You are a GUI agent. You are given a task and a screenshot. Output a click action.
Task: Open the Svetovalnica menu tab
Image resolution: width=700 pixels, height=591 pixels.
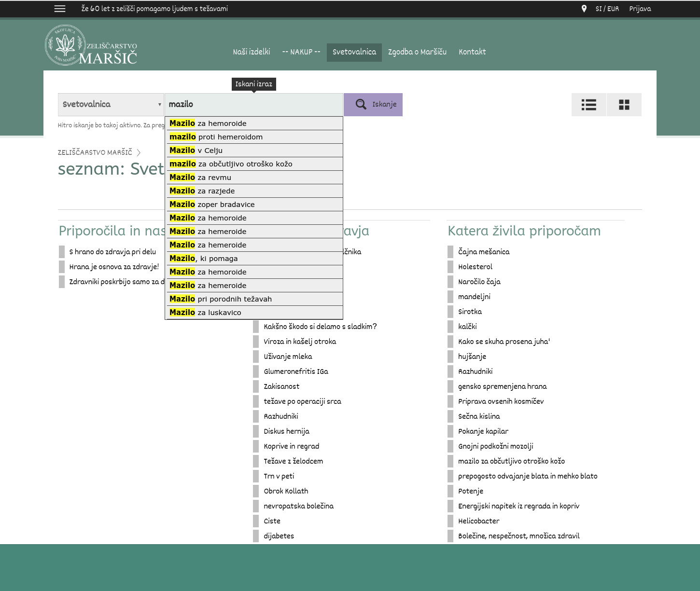point(354,52)
